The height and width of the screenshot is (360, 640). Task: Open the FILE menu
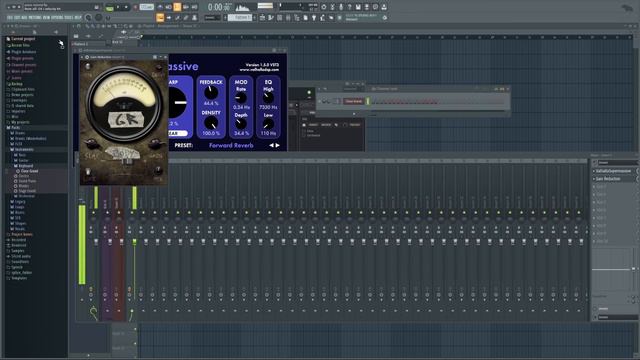coord(9,18)
